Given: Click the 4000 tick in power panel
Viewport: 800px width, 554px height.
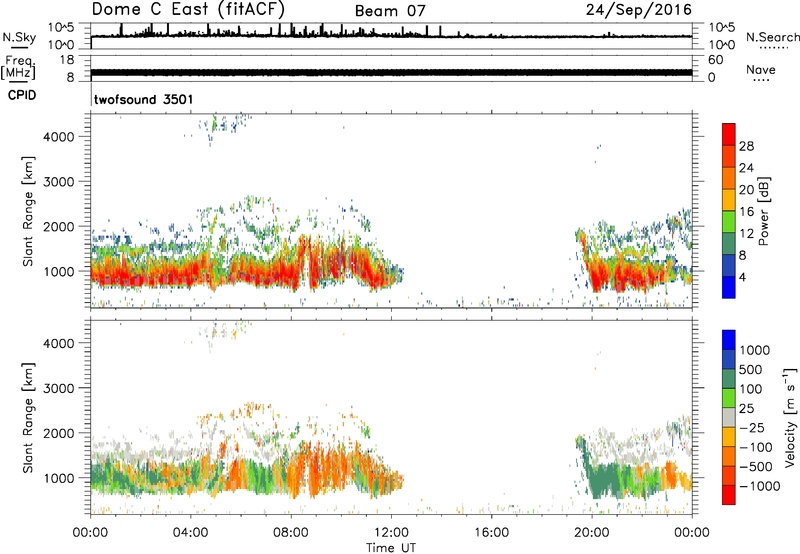Looking at the screenshot, I should (x=59, y=137).
